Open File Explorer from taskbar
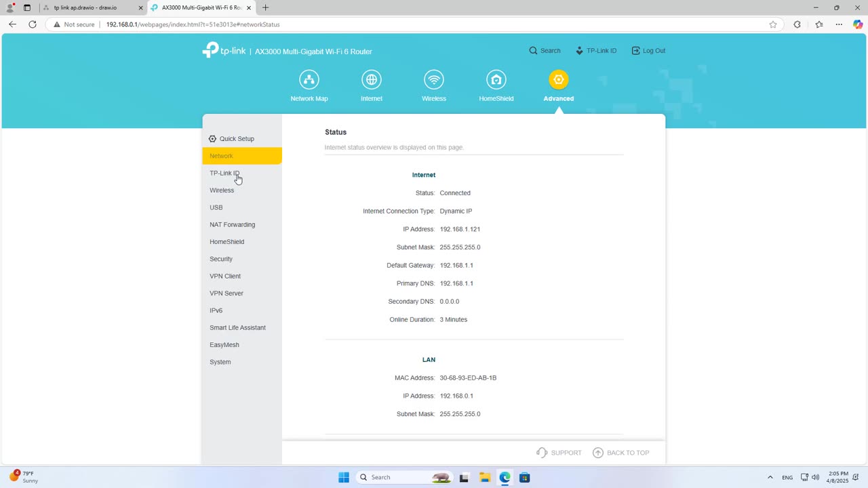This screenshot has height=488, width=868. [485, 477]
